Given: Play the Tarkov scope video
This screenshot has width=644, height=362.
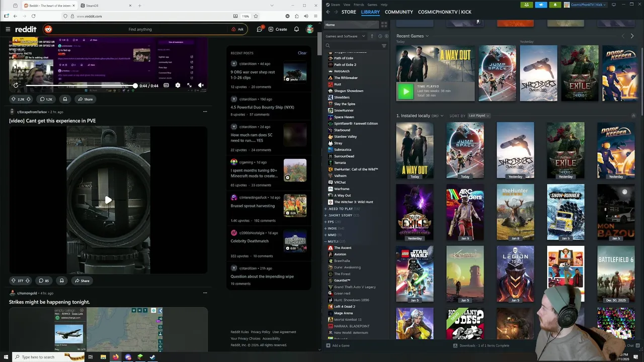Looking at the screenshot, I should [x=108, y=200].
